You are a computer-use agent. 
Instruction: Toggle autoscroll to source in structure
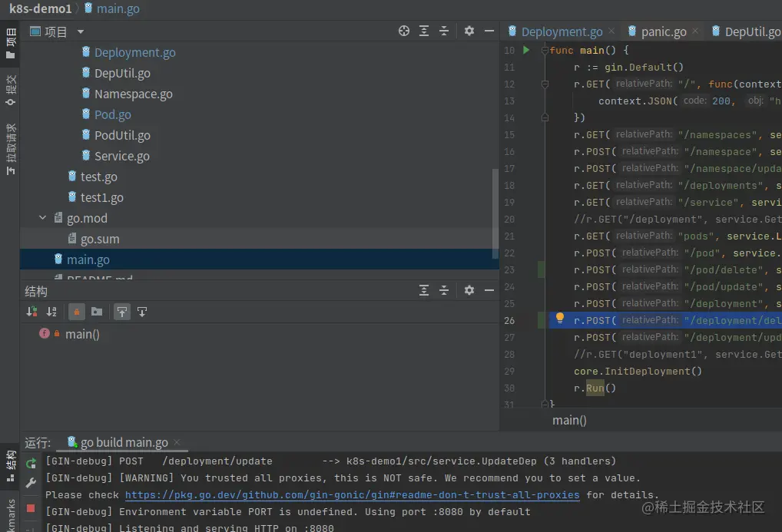pyautogui.click(x=121, y=312)
